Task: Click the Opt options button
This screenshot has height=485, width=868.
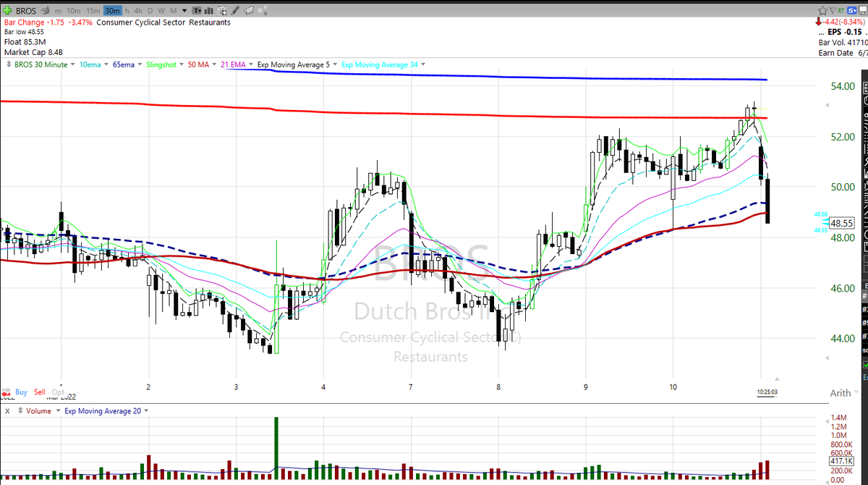Action: [58, 392]
